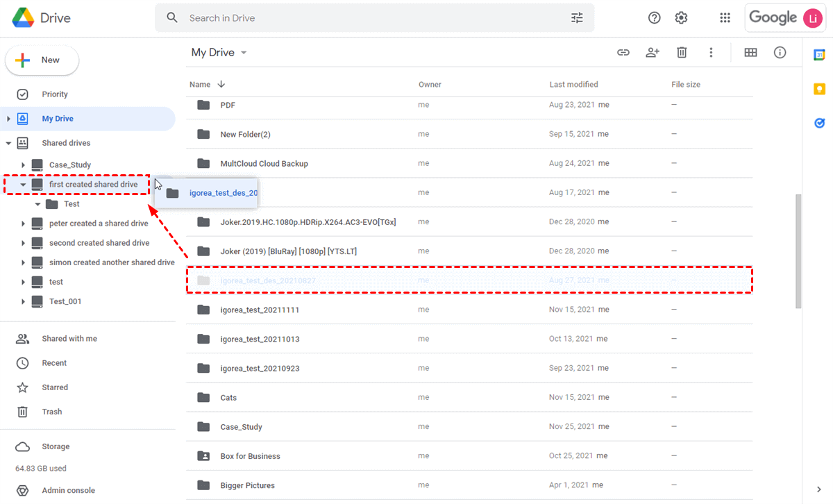This screenshot has width=833, height=504.
Task: Click the Share person-add icon
Action: click(653, 52)
